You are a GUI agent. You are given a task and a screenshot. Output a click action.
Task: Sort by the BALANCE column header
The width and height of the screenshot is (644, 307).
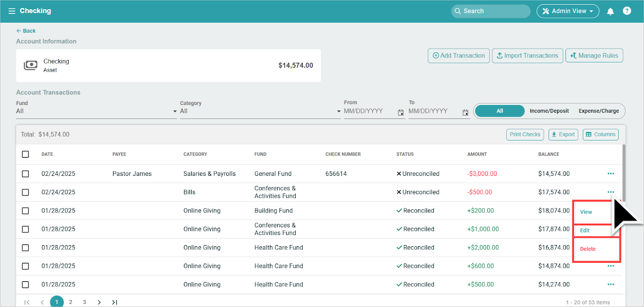coord(549,154)
